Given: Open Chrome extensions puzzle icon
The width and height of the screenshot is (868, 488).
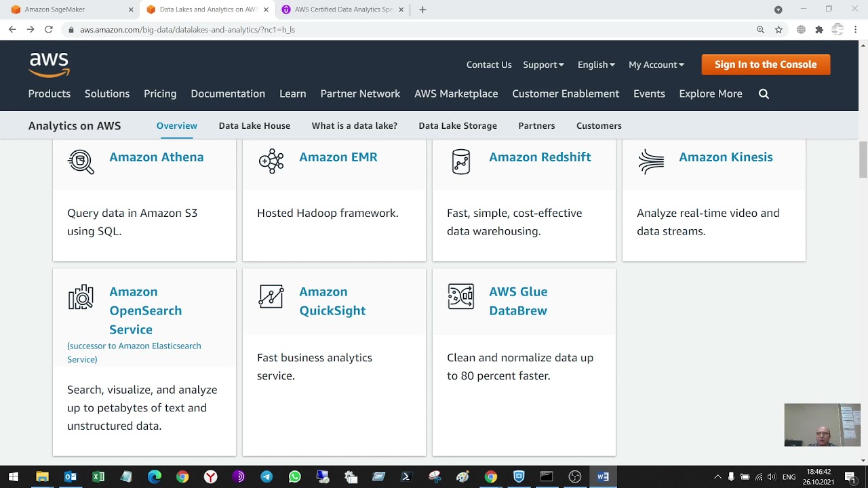Looking at the screenshot, I should pyautogui.click(x=819, y=30).
